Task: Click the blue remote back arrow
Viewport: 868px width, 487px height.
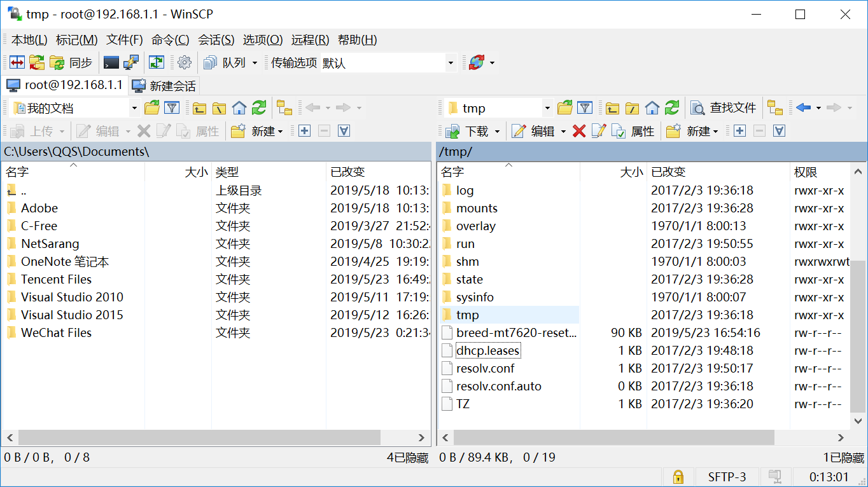Action: [804, 107]
